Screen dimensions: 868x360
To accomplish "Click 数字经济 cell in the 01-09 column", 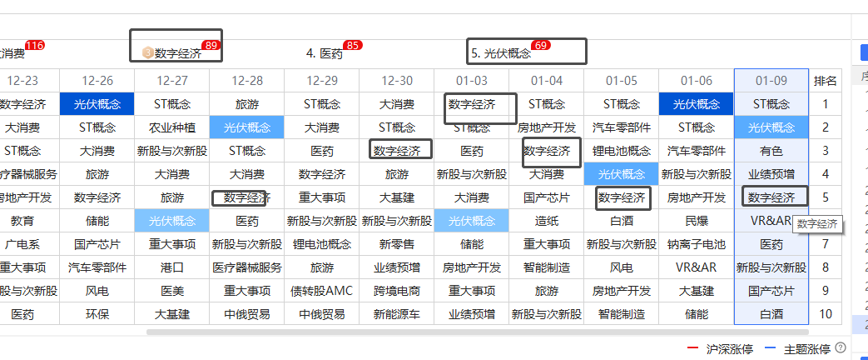I will click(771, 197).
